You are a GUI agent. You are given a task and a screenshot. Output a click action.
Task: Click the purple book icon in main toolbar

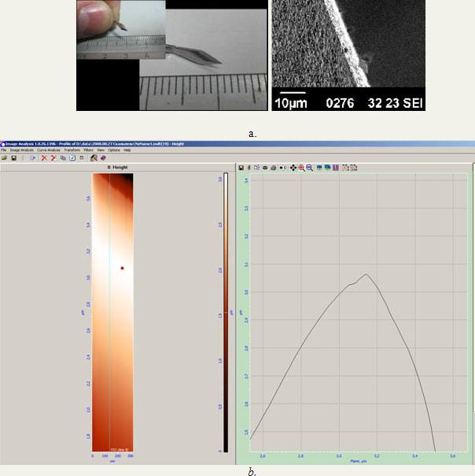pos(103,158)
